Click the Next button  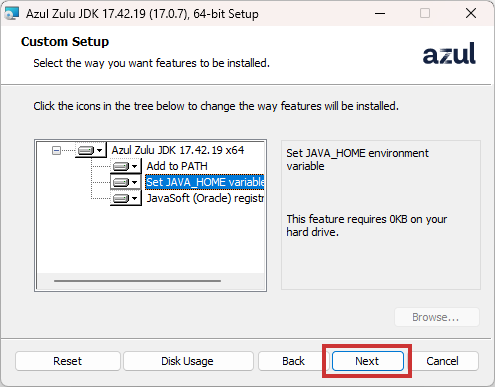tap(368, 361)
